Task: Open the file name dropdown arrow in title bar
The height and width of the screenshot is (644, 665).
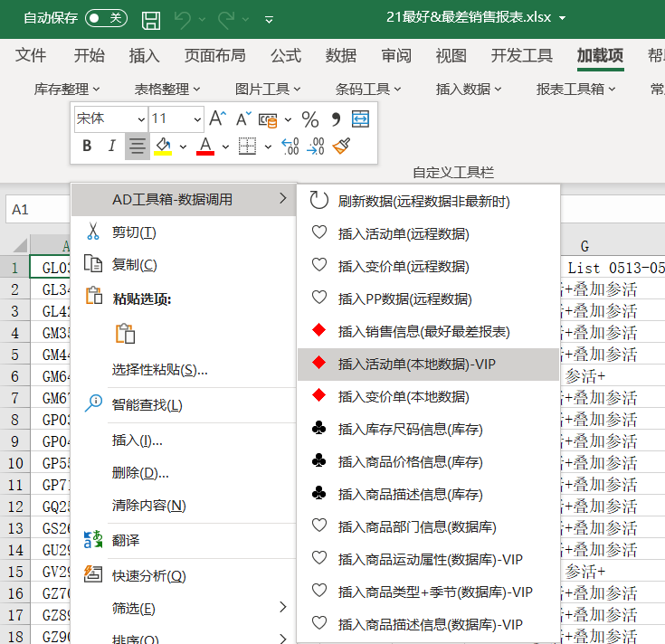Action: click(x=563, y=18)
